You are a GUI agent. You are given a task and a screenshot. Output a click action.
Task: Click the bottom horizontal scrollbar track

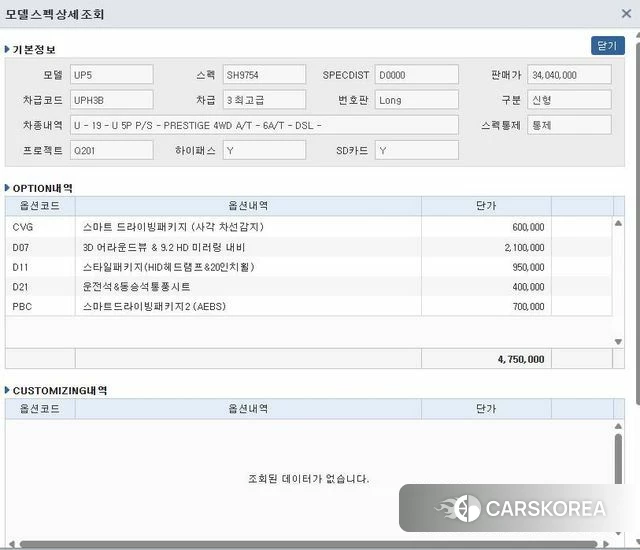309,544
